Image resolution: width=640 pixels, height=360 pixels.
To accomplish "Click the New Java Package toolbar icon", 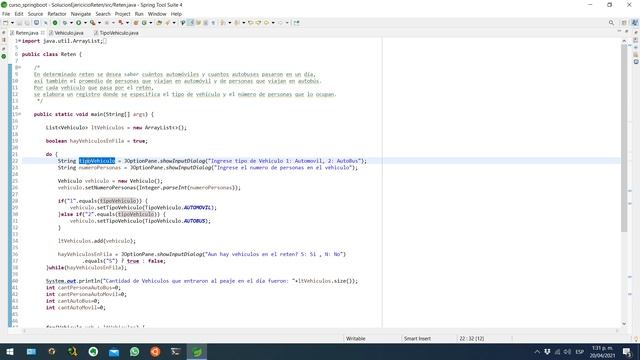I will coord(136,23).
